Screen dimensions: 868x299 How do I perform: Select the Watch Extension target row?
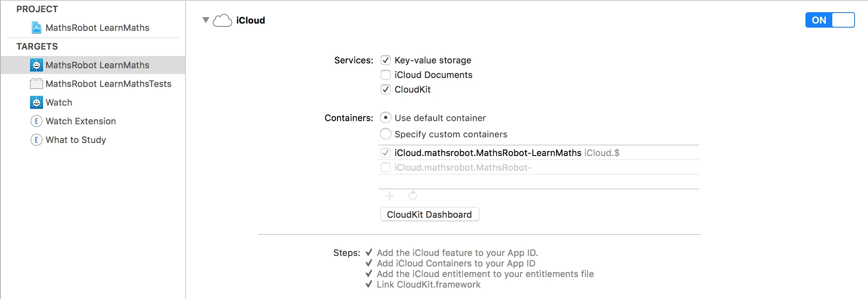81,121
